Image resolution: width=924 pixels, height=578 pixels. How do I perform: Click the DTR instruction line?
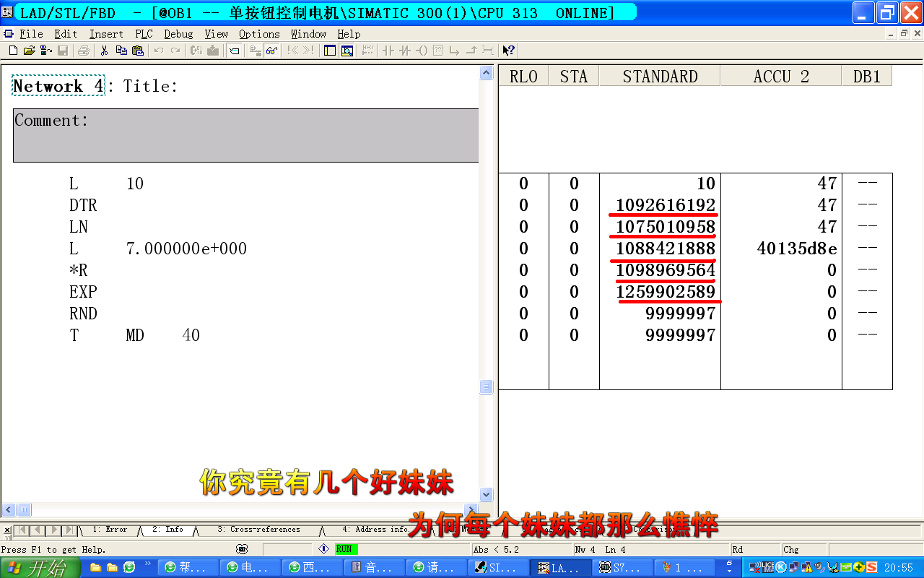click(x=83, y=205)
